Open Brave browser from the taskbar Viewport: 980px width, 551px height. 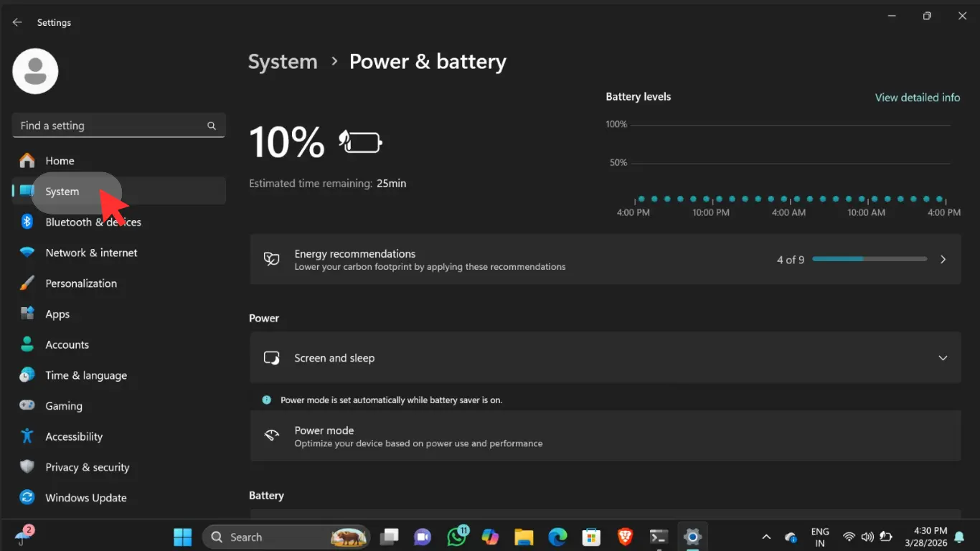pyautogui.click(x=625, y=537)
